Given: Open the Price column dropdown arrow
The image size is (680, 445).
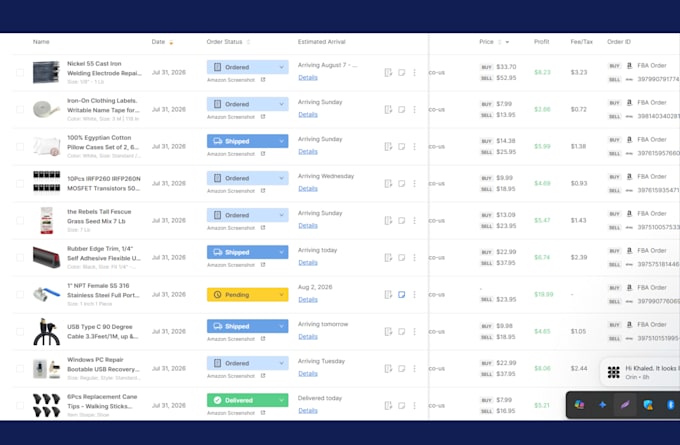Looking at the screenshot, I should pyautogui.click(x=507, y=42).
